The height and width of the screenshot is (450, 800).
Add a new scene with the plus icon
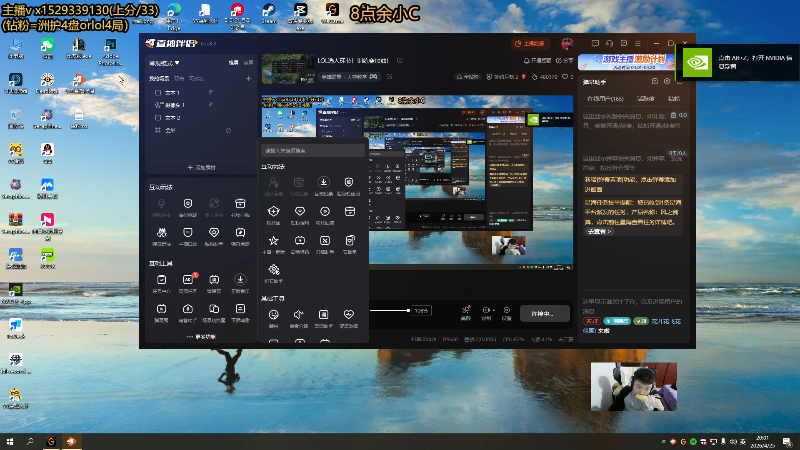(x=248, y=79)
